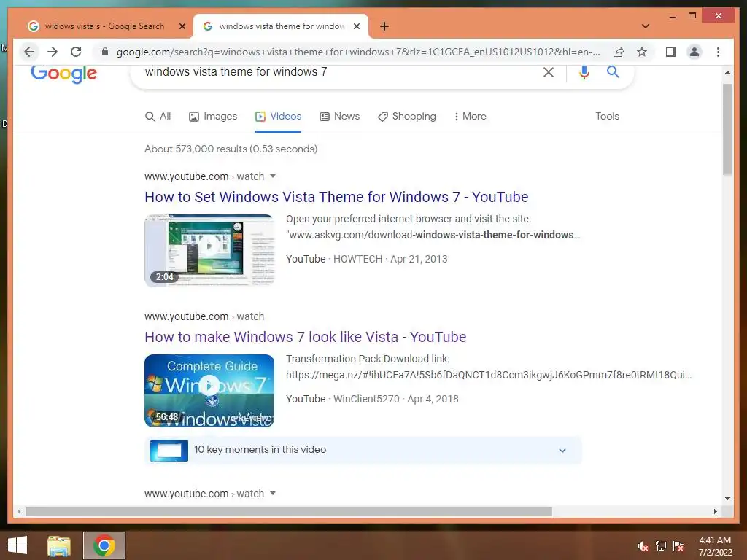Open 'How to Set Windows Vista Theme' link
747x560 pixels.
(x=336, y=197)
